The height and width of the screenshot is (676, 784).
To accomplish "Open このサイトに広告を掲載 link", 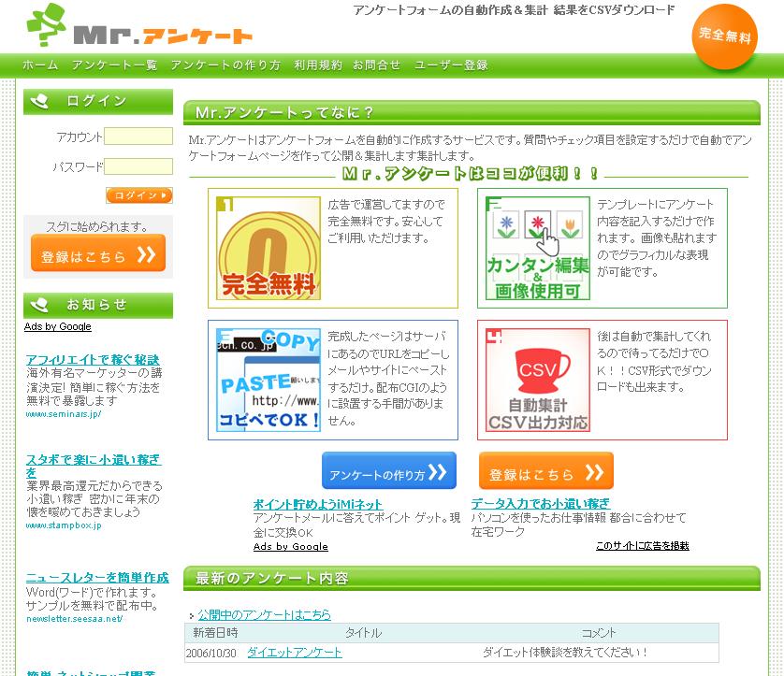I will click(643, 546).
